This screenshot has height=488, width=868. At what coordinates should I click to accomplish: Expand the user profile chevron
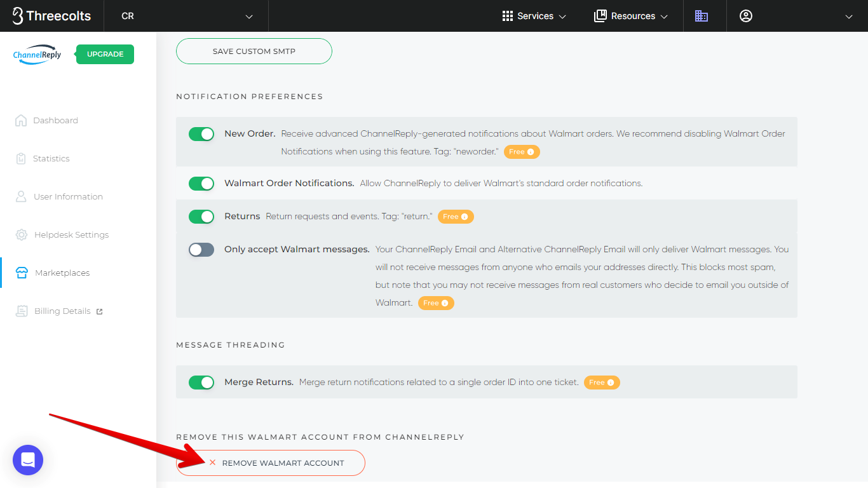point(849,17)
